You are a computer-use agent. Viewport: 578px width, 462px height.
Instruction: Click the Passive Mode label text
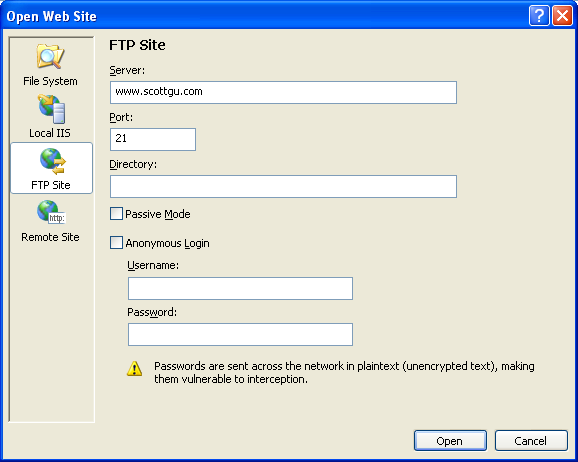[x=158, y=214]
